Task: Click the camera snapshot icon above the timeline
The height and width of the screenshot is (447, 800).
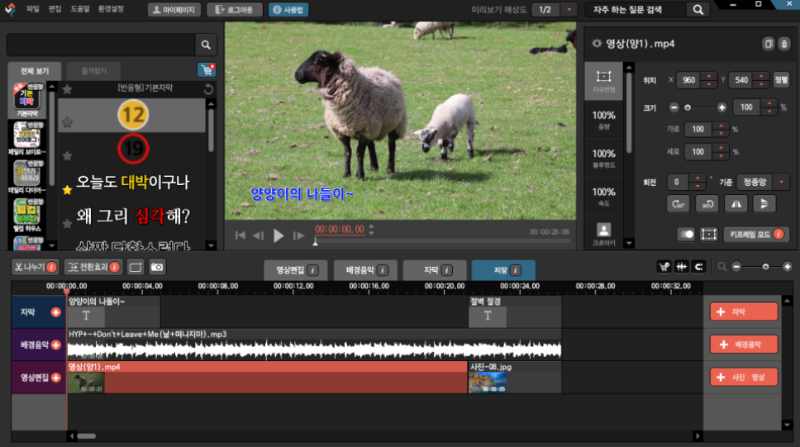Action: click(x=157, y=267)
